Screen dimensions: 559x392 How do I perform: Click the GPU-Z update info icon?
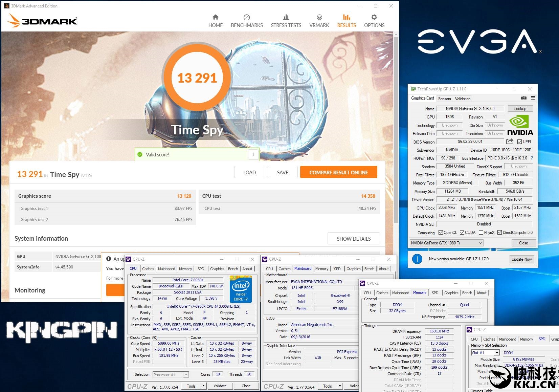click(417, 259)
